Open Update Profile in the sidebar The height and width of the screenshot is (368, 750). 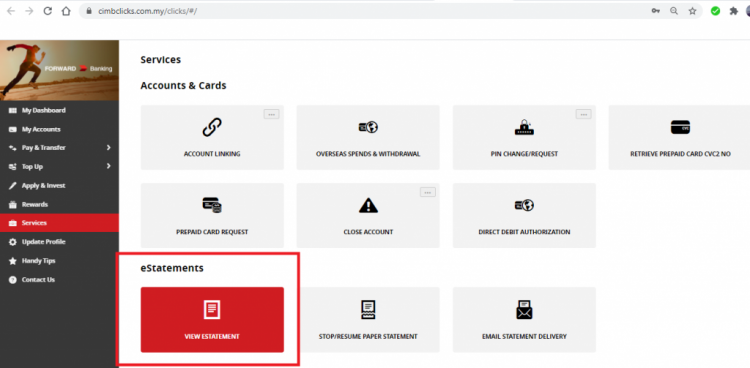point(59,242)
